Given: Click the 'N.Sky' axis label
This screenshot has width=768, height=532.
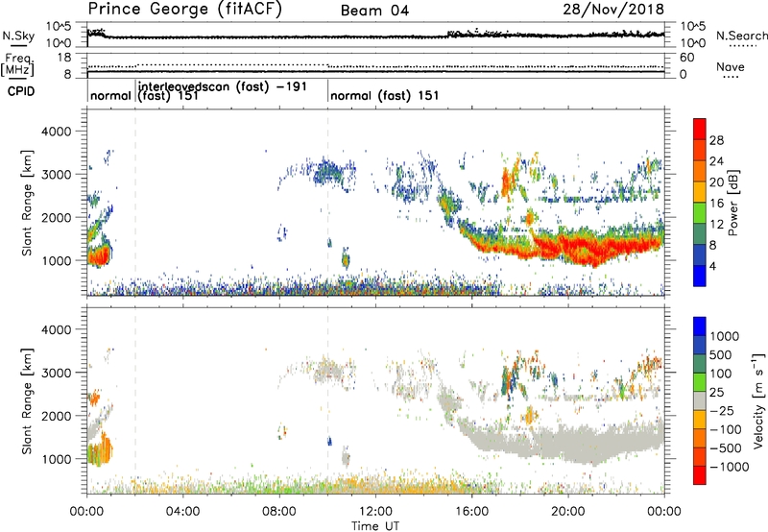Looking at the screenshot, I should pos(18,36).
